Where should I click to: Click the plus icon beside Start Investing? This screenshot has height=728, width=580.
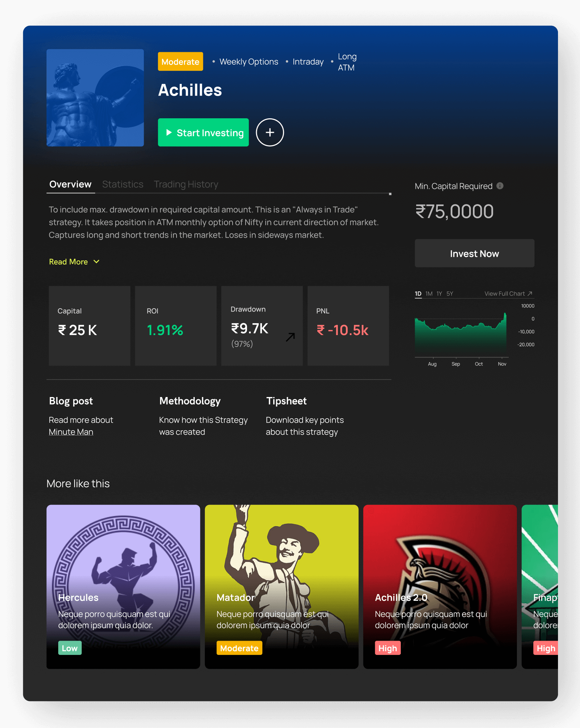pos(270,132)
